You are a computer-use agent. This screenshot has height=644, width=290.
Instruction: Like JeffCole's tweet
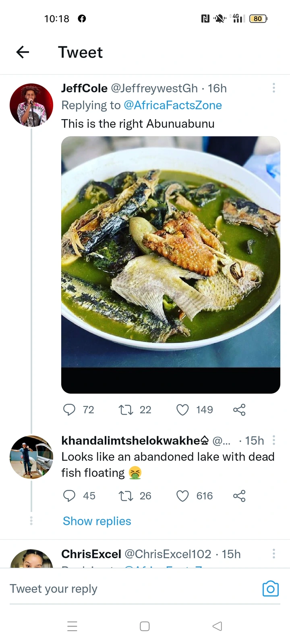coord(182,410)
